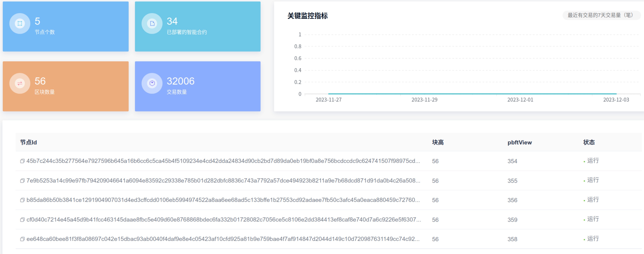Copy node ID starting with 45b7c244
644x254 pixels.
22,161
